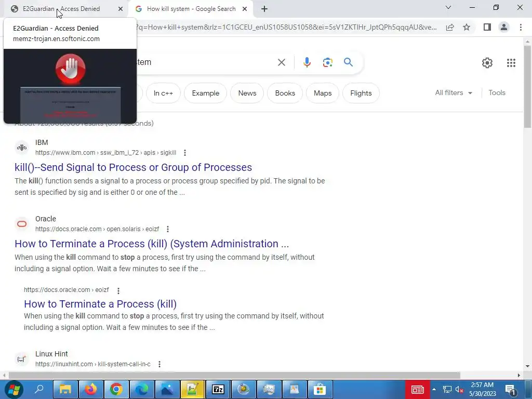Open taskbar search magnifier

[39, 389]
